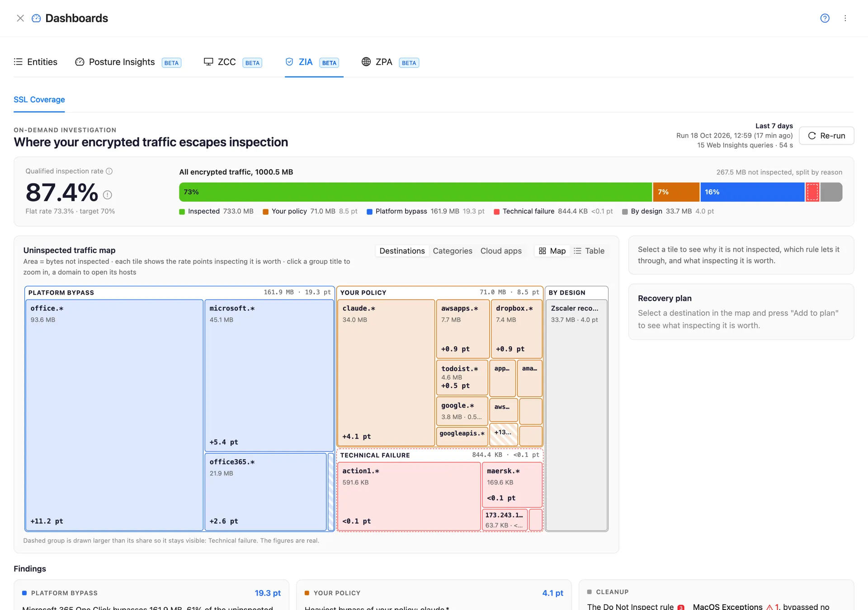This screenshot has height=610, width=868.
Task: Select the Destinations grouping option
Action: pos(402,251)
